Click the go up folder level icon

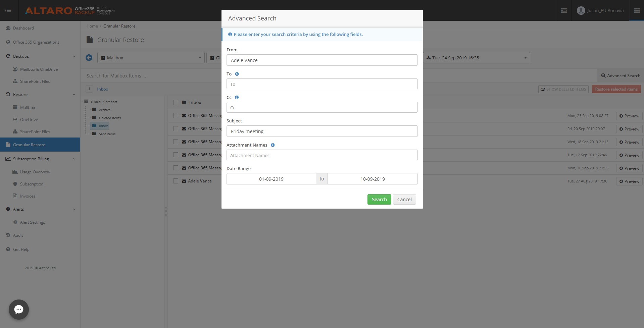tap(89, 89)
